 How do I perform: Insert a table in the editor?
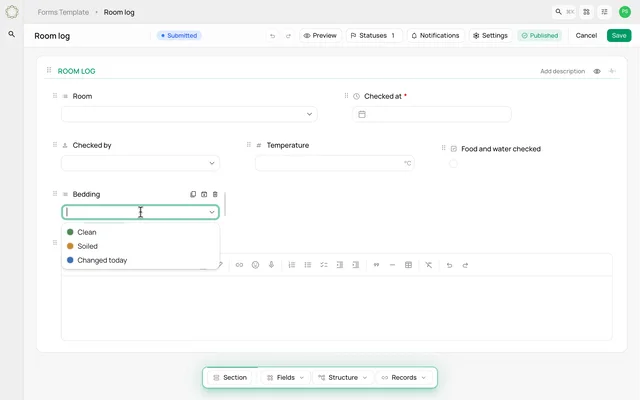[408, 265]
